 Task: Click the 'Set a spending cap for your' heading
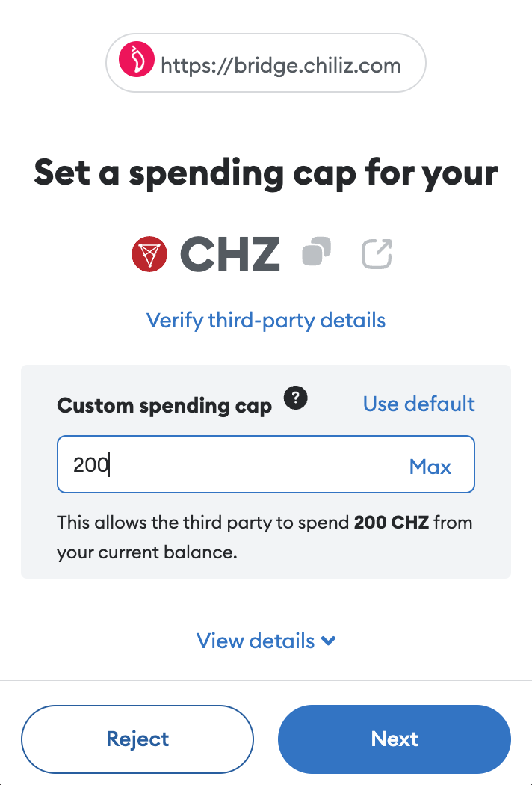[x=266, y=173]
